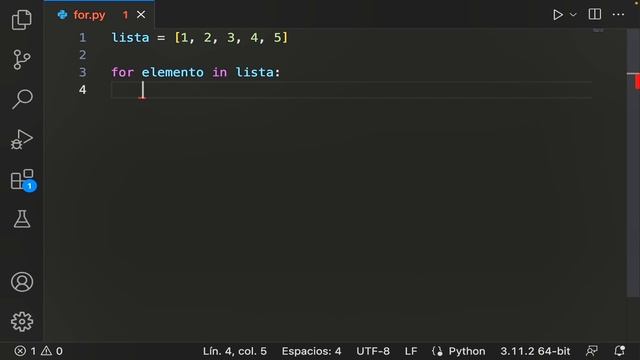Open the Accounts menu
The width and height of the screenshot is (640, 360).
[x=22, y=282]
